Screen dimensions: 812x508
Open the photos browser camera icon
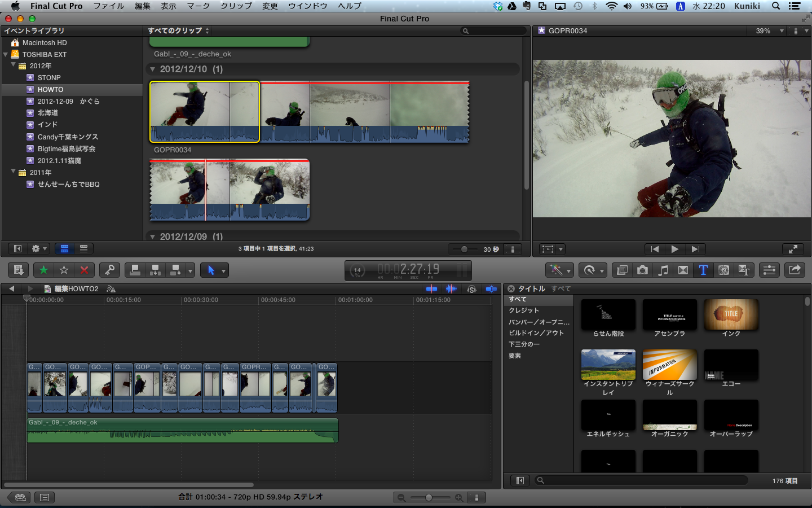coord(642,270)
